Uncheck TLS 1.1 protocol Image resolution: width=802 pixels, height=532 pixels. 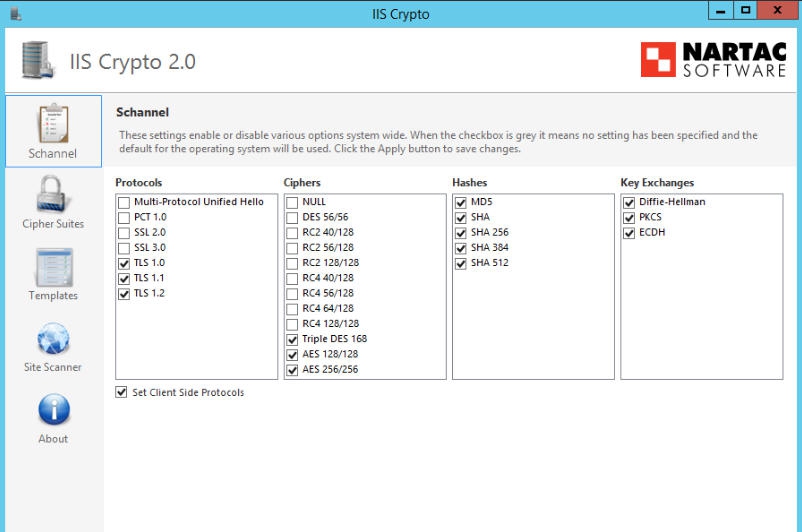pos(124,279)
